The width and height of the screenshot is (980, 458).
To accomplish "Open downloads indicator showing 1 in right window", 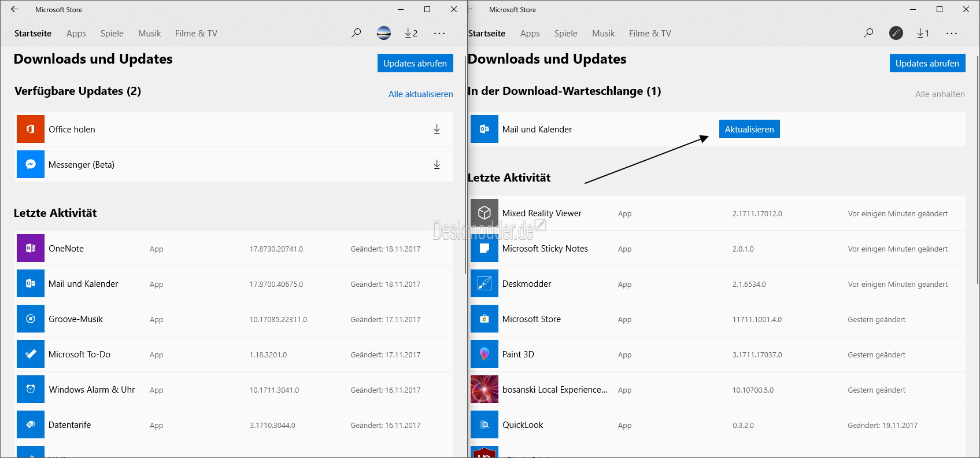I will (923, 33).
